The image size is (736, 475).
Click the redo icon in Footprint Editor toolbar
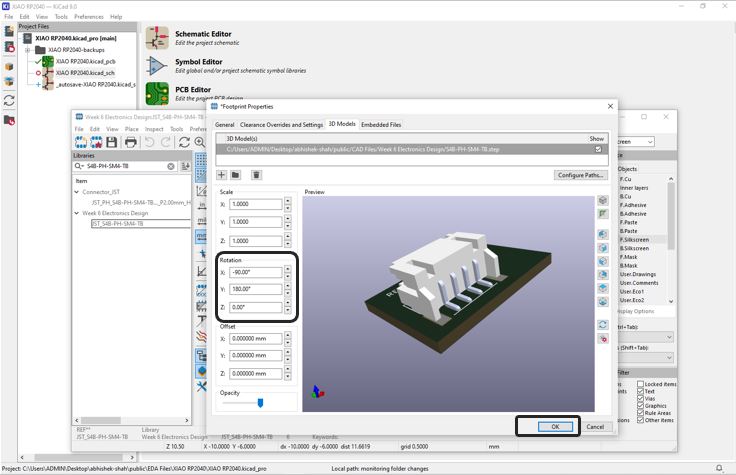166,142
